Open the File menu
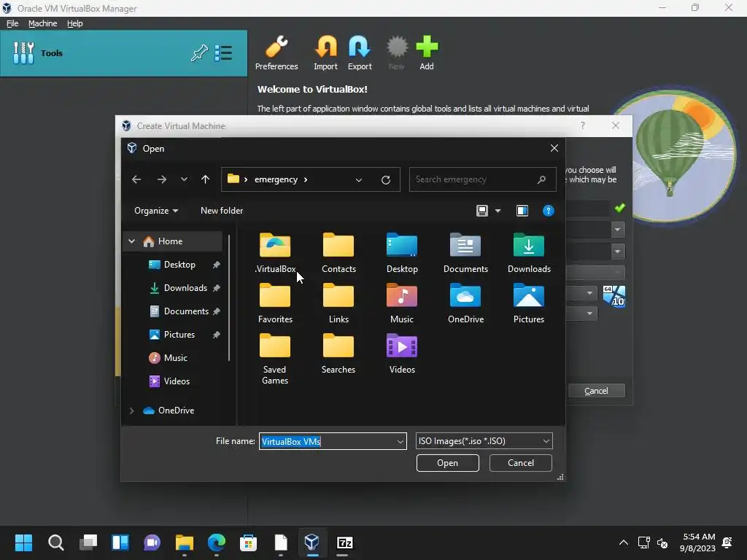Image resolution: width=747 pixels, height=560 pixels. point(12,23)
